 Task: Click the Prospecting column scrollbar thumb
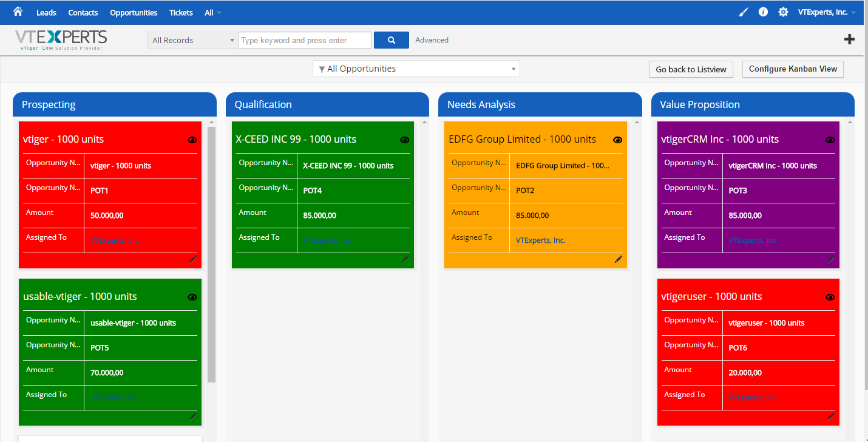(x=211, y=254)
